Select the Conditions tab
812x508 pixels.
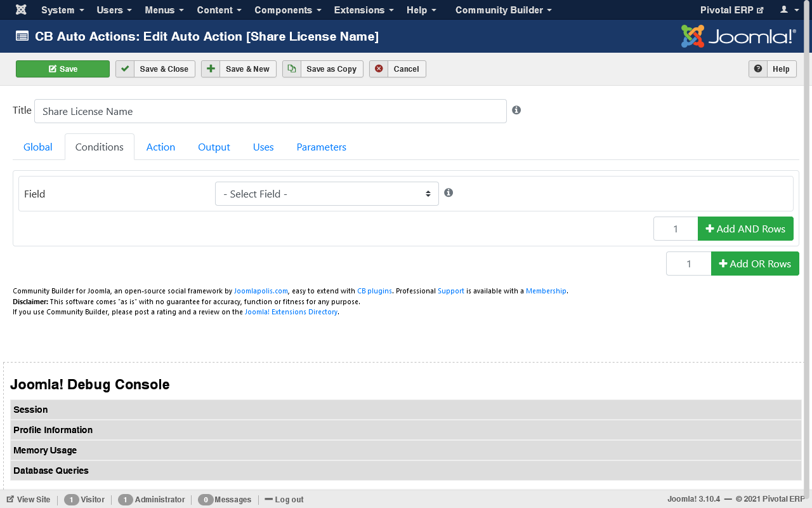tap(100, 147)
